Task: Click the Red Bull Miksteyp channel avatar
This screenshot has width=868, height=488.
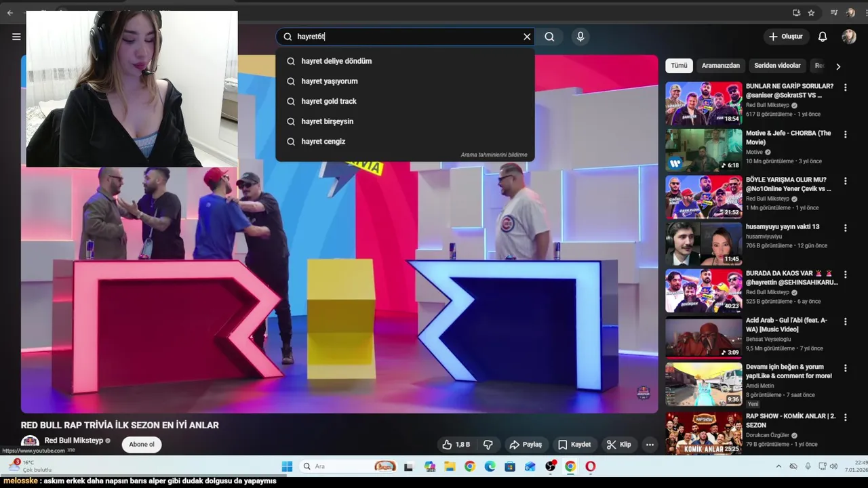Action: click(30, 442)
